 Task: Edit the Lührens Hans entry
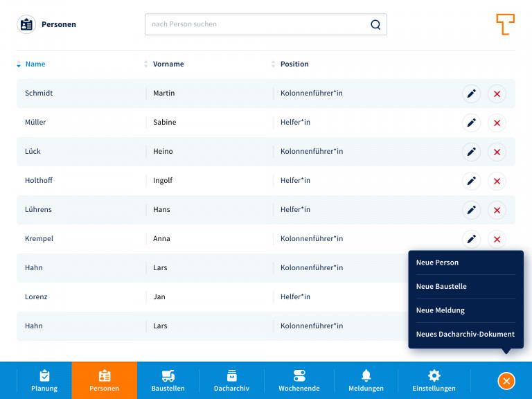(x=471, y=211)
